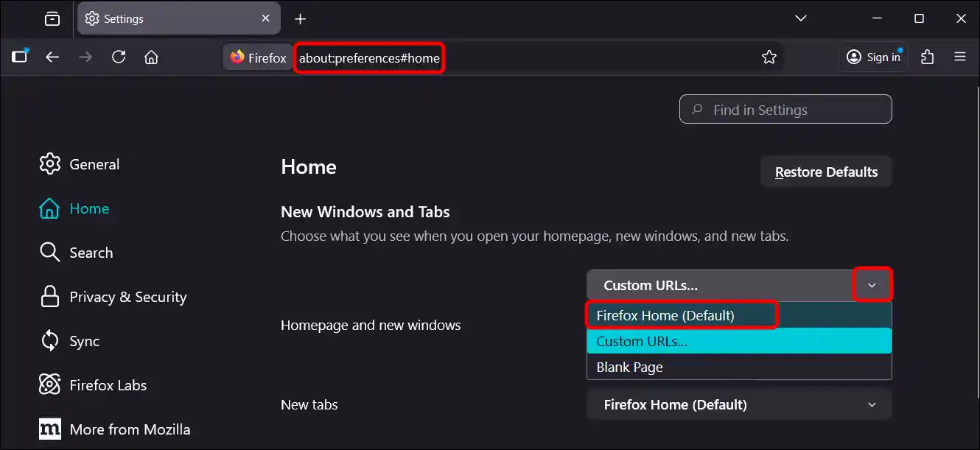The image size is (980, 450).
Task: Reload the page with the refresh icon
Action: pyautogui.click(x=119, y=57)
